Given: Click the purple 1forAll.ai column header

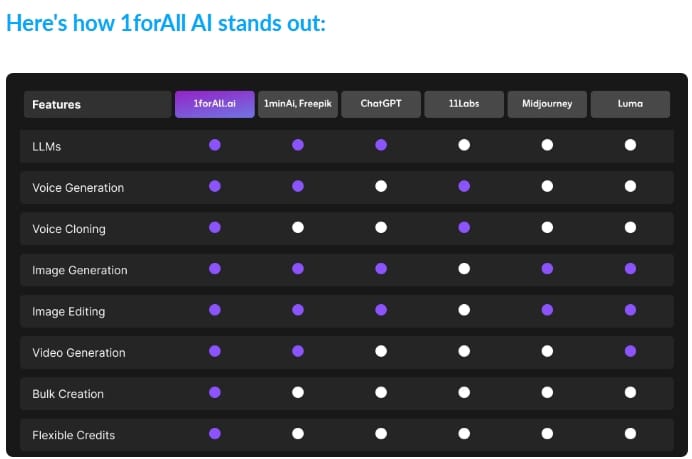Looking at the screenshot, I should click(x=215, y=104).
